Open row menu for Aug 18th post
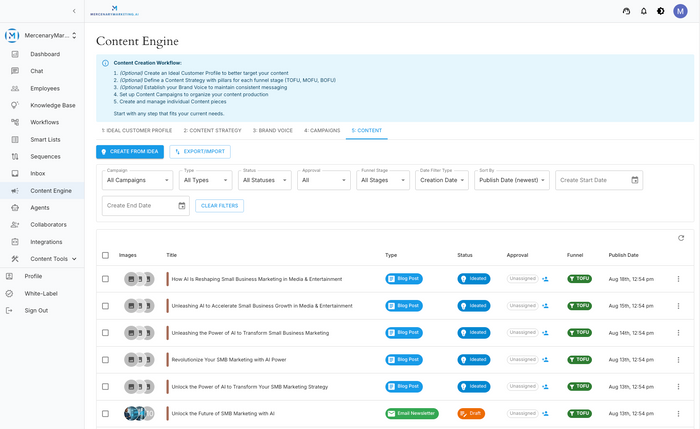Screen dimensions: 700x429 (x=678, y=279)
